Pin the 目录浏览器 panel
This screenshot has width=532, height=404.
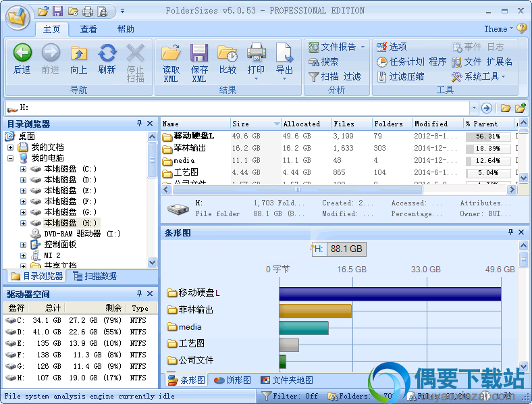pos(139,123)
